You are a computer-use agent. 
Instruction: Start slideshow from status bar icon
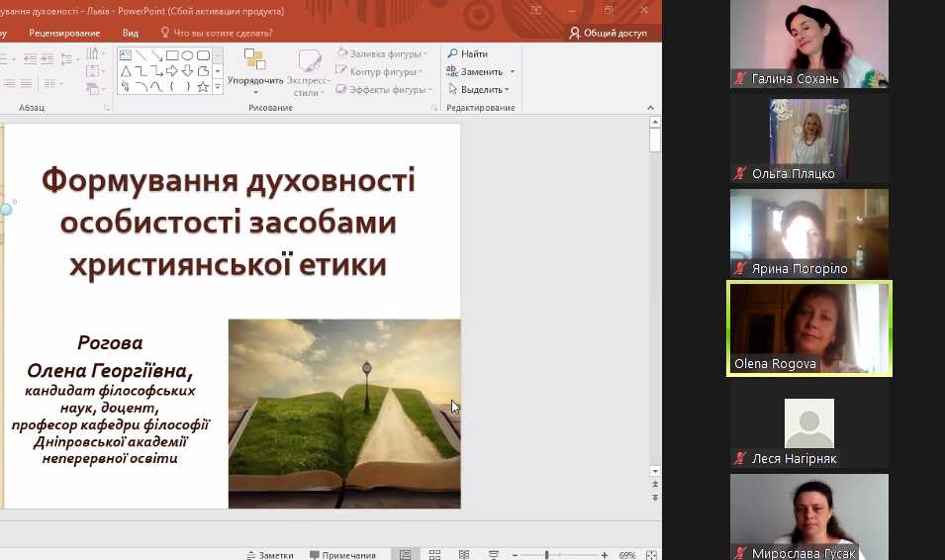click(492, 555)
